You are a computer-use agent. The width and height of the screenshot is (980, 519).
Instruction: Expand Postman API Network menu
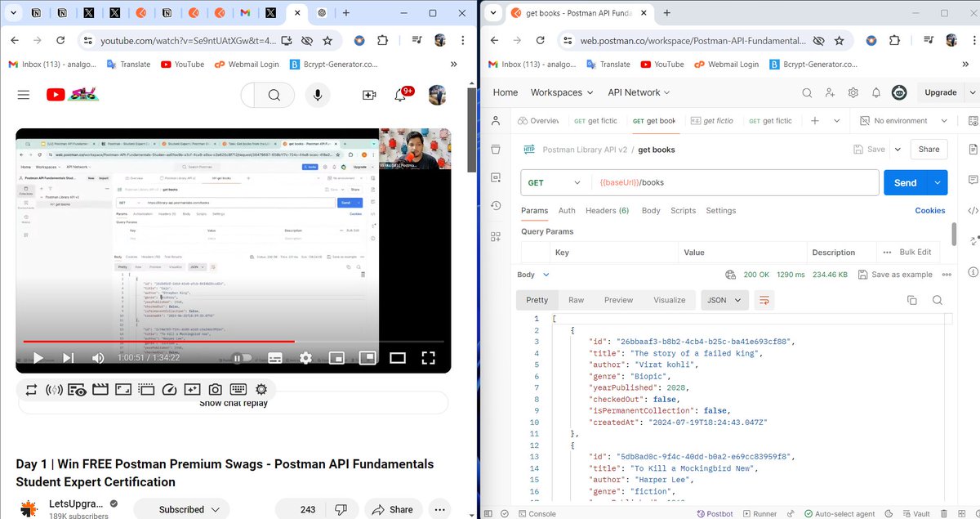(x=639, y=92)
